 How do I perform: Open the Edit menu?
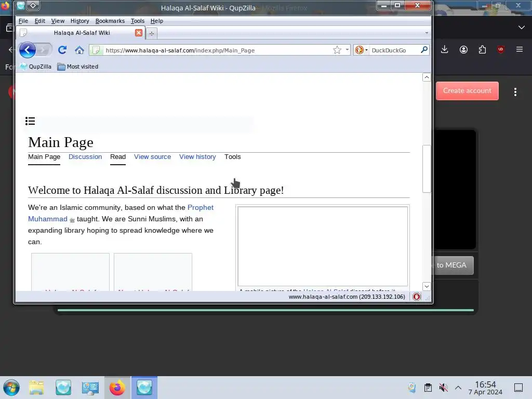pyautogui.click(x=39, y=21)
